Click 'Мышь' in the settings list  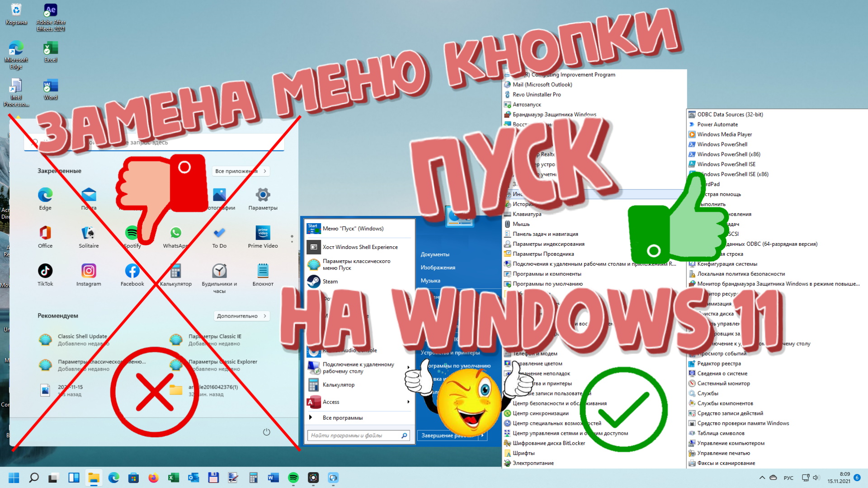pos(521,224)
